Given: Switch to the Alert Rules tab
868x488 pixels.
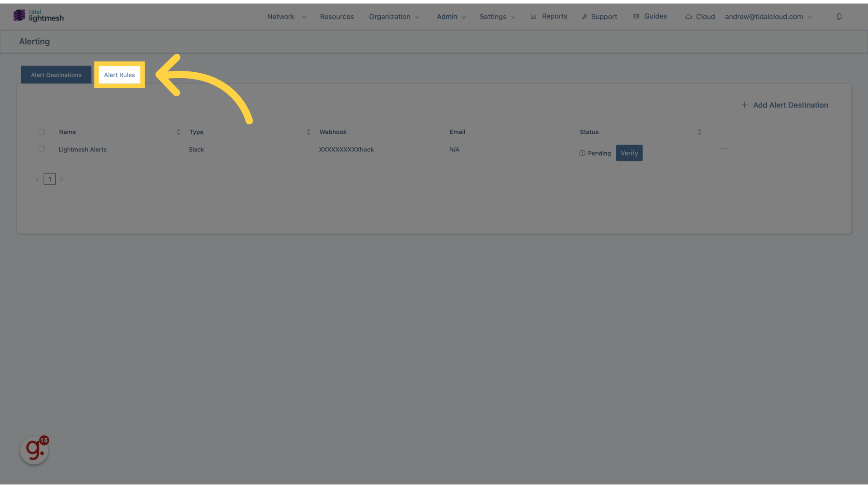Looking at the screenshot, I should point(118,75).
